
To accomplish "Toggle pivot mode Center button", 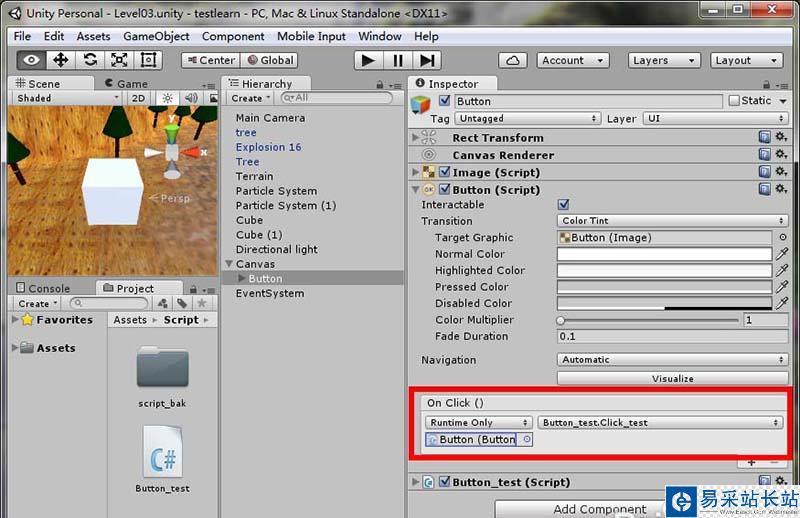I will tap(211, 60).
